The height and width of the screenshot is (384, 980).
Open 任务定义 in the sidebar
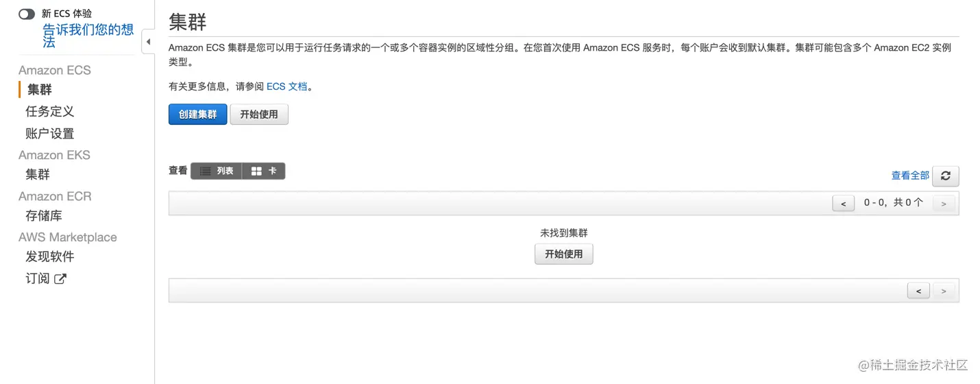pos(49,111)
